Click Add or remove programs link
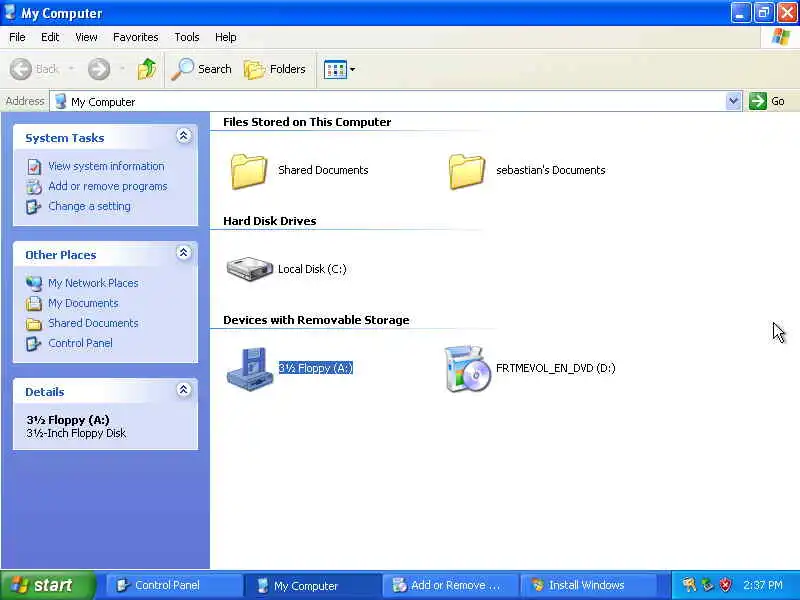The width and height of the screenshot is (800, 600). coord(108,186)
